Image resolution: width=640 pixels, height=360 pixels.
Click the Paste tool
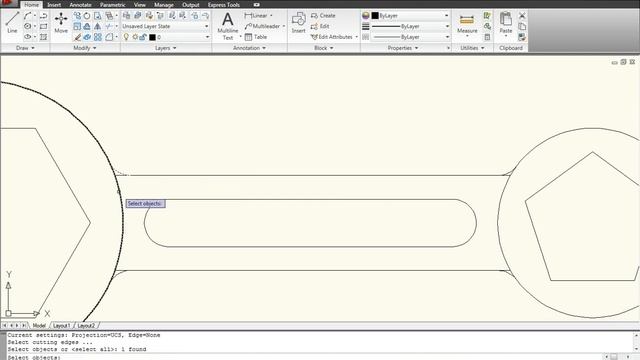click(x=506, y=23)
